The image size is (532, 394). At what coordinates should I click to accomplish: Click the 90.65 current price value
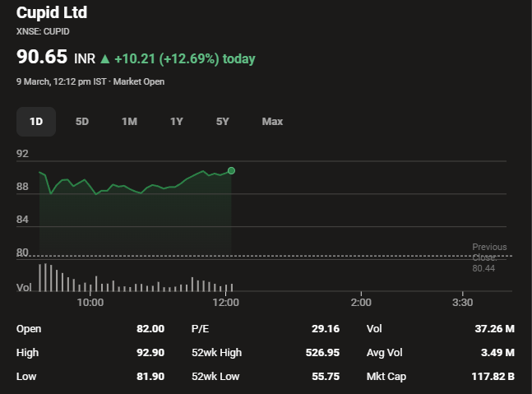tap(41, 58)
